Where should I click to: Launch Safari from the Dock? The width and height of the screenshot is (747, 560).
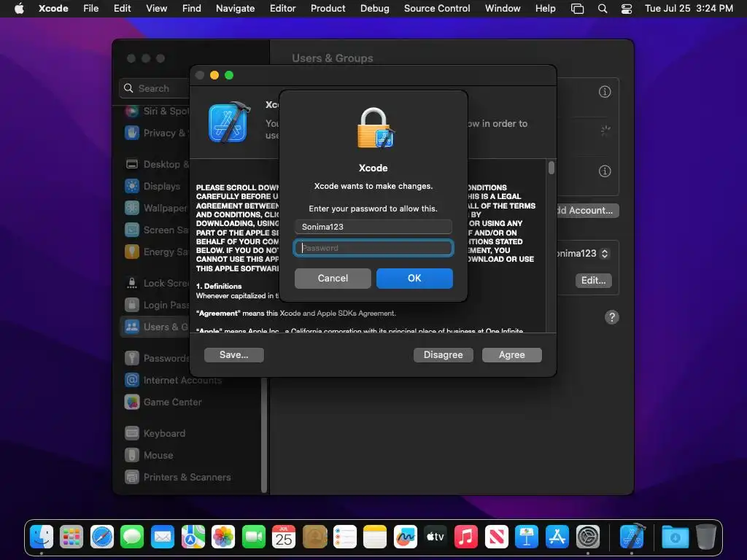(x=102, y=537)
